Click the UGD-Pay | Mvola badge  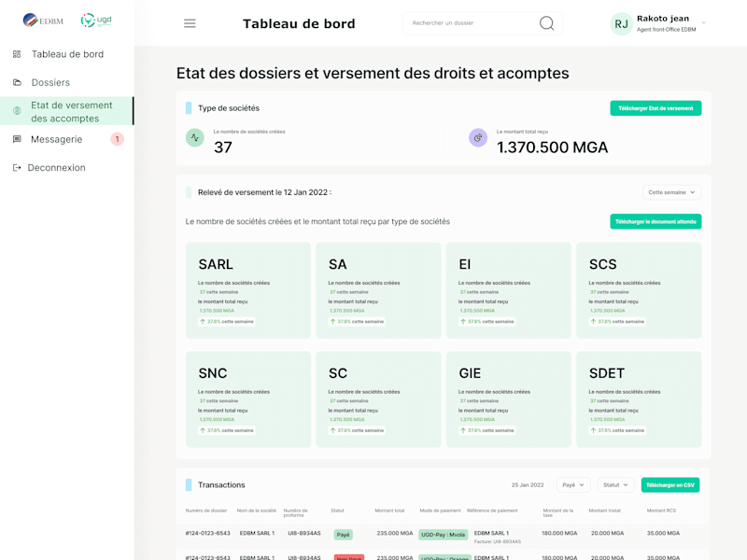click(443, 535)
